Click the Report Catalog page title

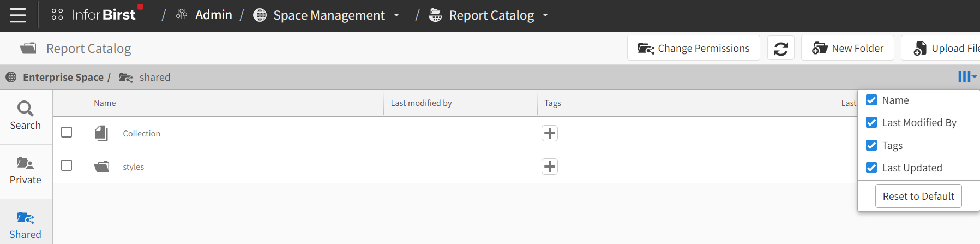coord(88,49)
